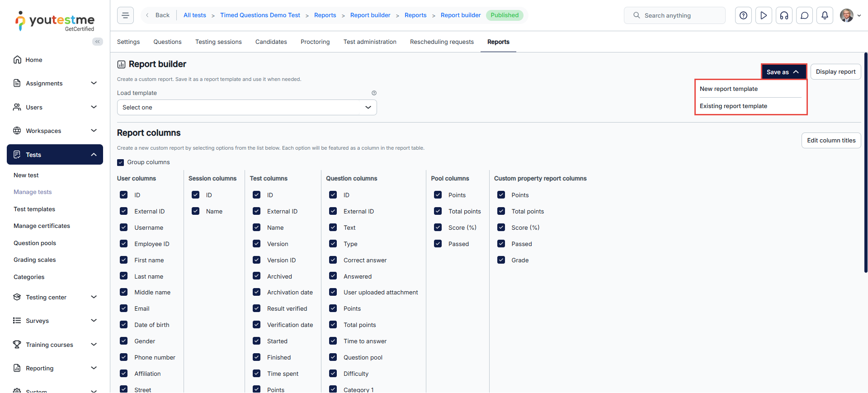Click the Edit column titles button

click(x=831, y=141)
